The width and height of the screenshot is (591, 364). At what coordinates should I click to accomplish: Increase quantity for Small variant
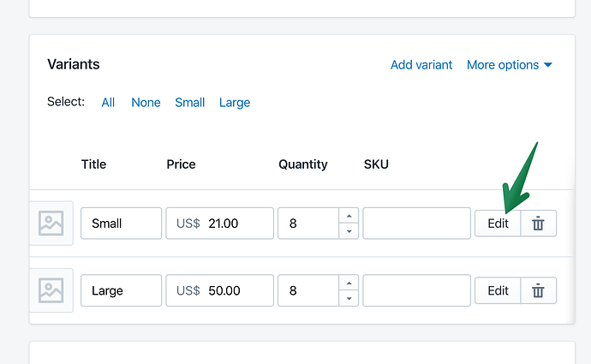[x=349, y=216]
